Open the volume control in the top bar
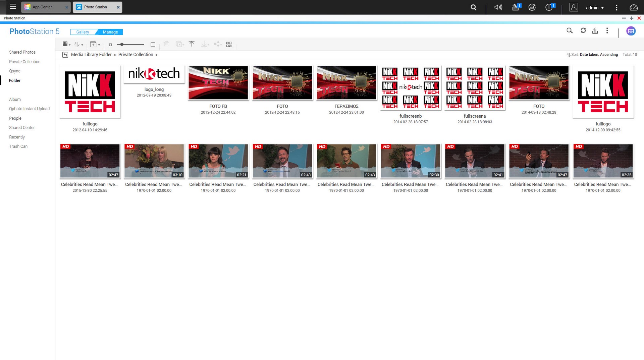The width and height of the screenshot is (644, 360). [x=498, y=7]
